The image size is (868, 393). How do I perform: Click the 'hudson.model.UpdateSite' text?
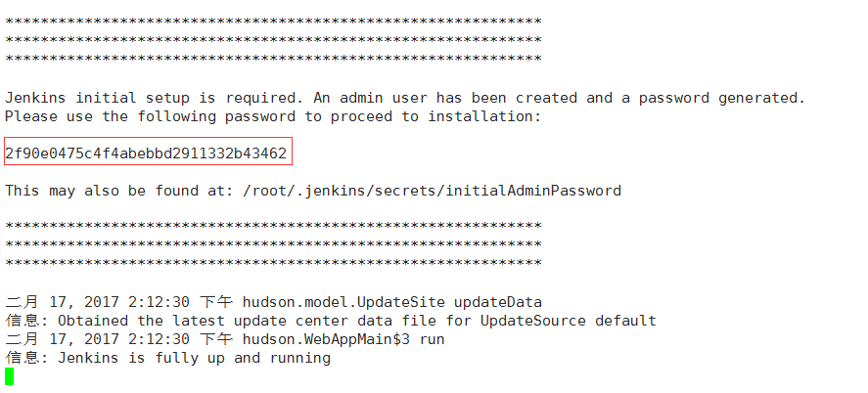[343, 302]
